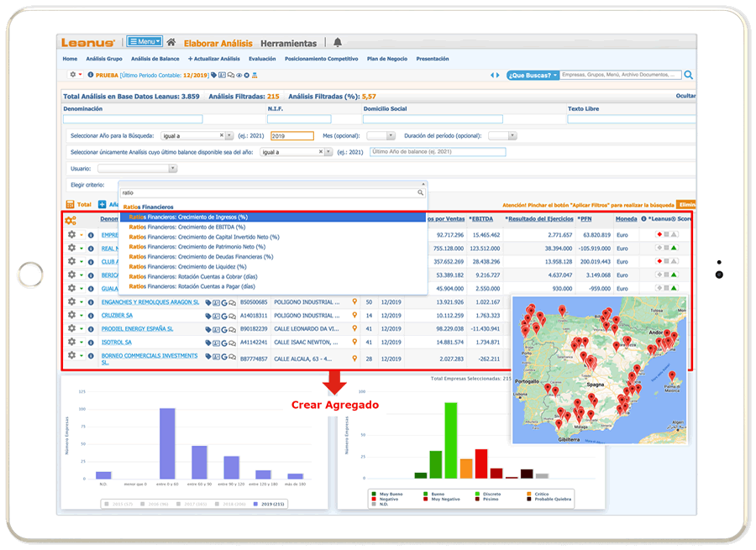The height and width of the screenshot is (550, 756).
Task: Open the PRUEBA gear settings dropdown
Action: tap(76, 75)
